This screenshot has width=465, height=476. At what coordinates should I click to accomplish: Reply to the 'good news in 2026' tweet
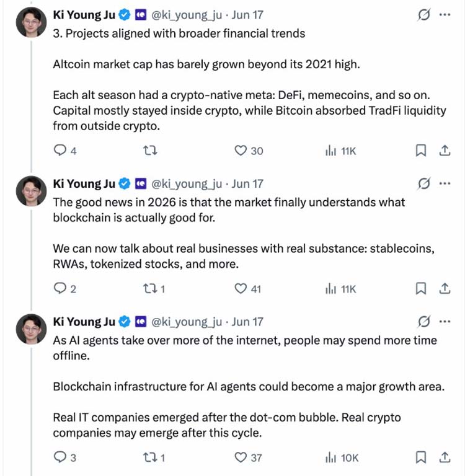(x=64, y=288)
